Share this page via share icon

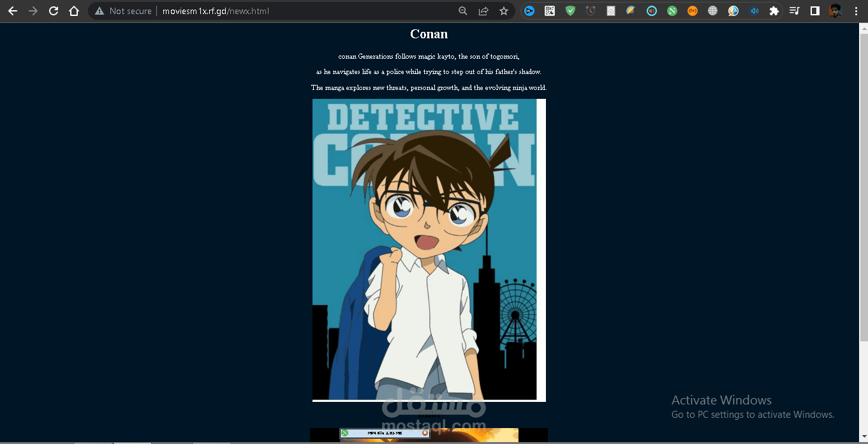[x=483, y=11]
